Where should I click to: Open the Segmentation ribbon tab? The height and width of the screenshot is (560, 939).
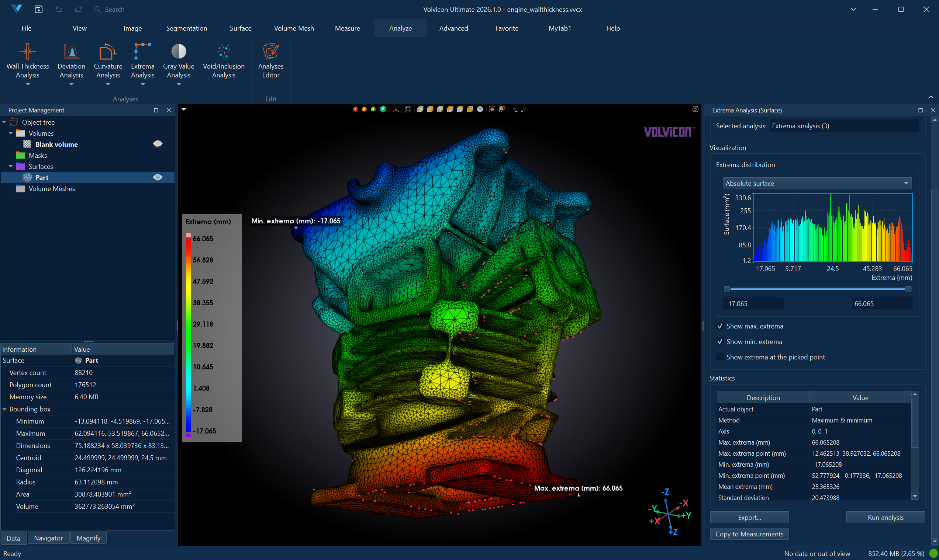point(187,28)
